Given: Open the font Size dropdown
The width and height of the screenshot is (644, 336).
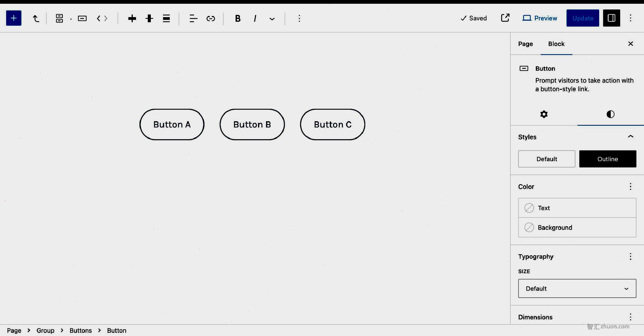Looking at the screenshot, I should point(577,289).
